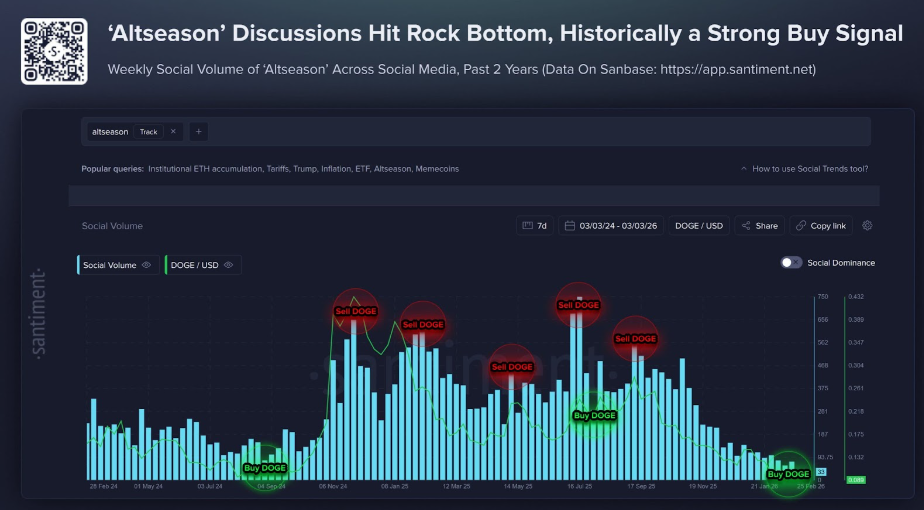924x510 pixels.
Task: Hide DOGE / USD line with its eye icon
Action: click(229, 265)
